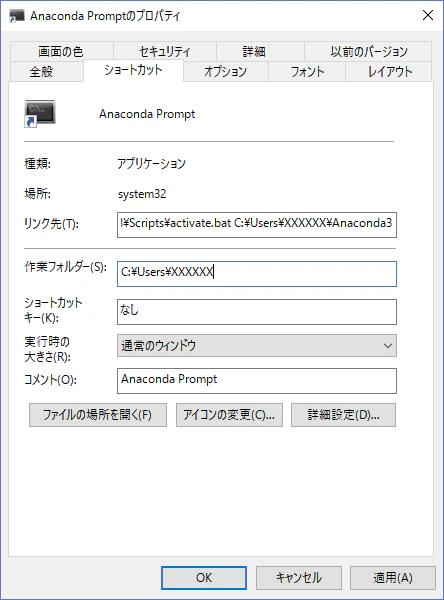The image size is (444, 600).
Task: Open the 全般 tab
Action: [47, 72]
